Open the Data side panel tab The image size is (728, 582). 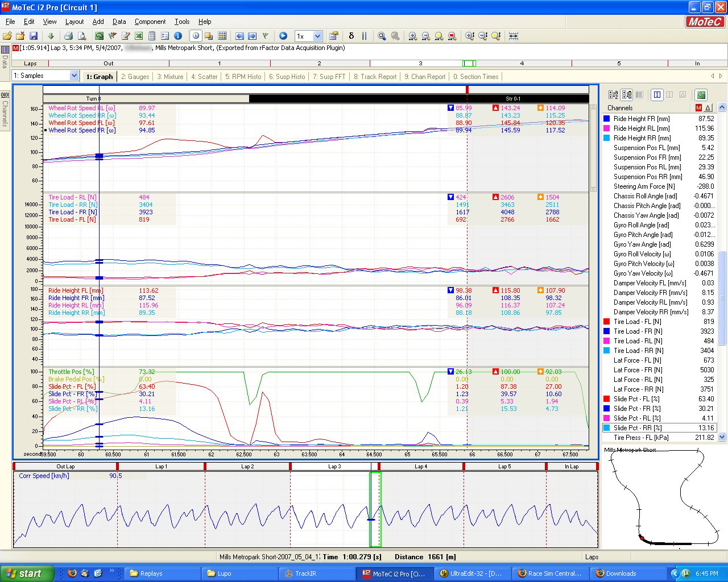tap(5, 57)
